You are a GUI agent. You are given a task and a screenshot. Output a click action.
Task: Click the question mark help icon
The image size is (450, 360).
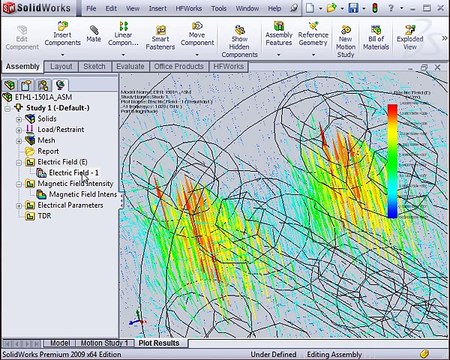coord(391,8)
